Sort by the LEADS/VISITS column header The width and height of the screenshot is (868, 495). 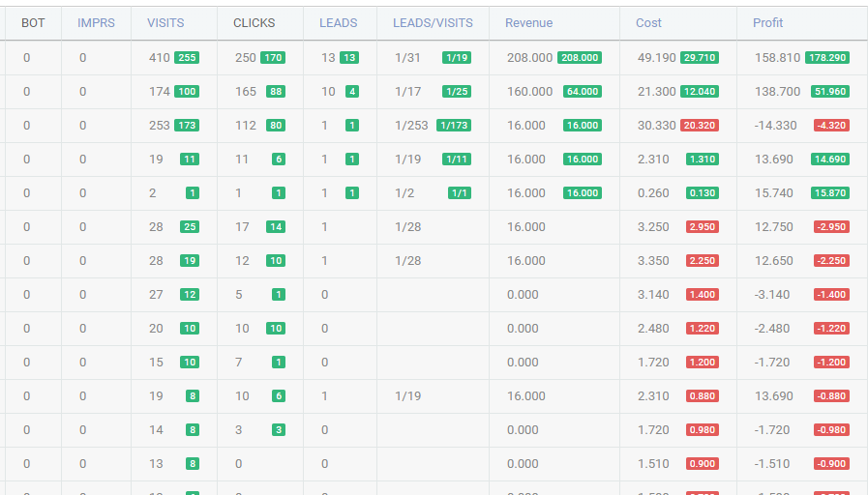tap(432, 23)
